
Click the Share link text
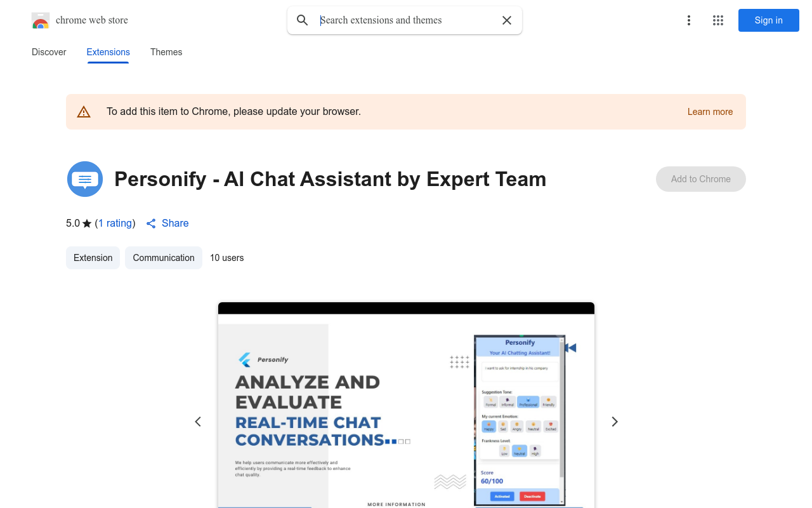175,224
